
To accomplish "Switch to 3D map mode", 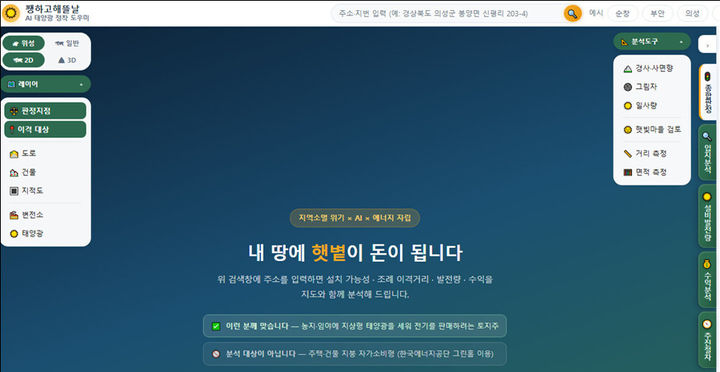I will [x=67, y=60].
